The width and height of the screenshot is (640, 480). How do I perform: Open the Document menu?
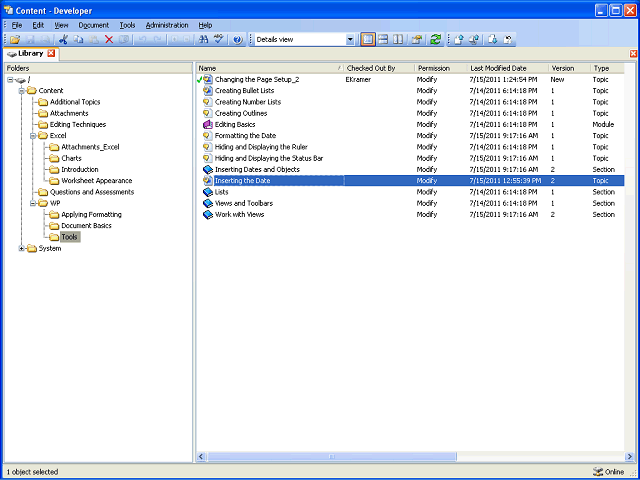tap(94, 25)
